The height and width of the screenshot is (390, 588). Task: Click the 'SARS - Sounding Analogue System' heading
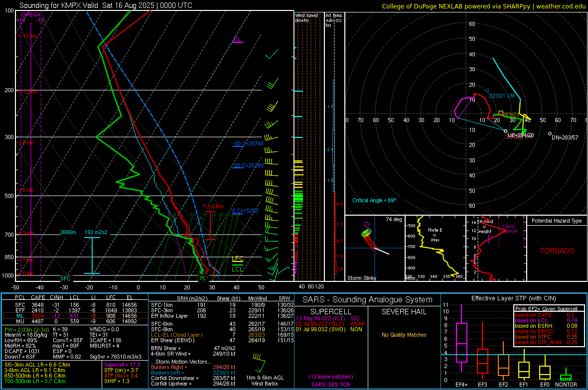pyautogui.click(x=368, y=300)
